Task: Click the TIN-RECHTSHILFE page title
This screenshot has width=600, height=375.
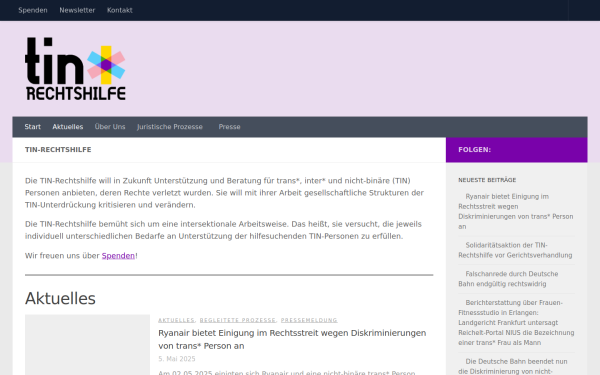Action: (58, 150)
